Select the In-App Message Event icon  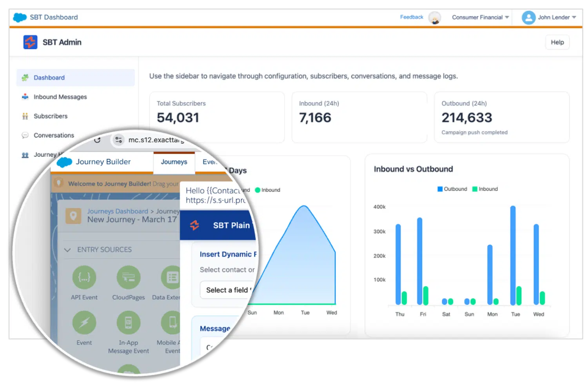point(129,323)
